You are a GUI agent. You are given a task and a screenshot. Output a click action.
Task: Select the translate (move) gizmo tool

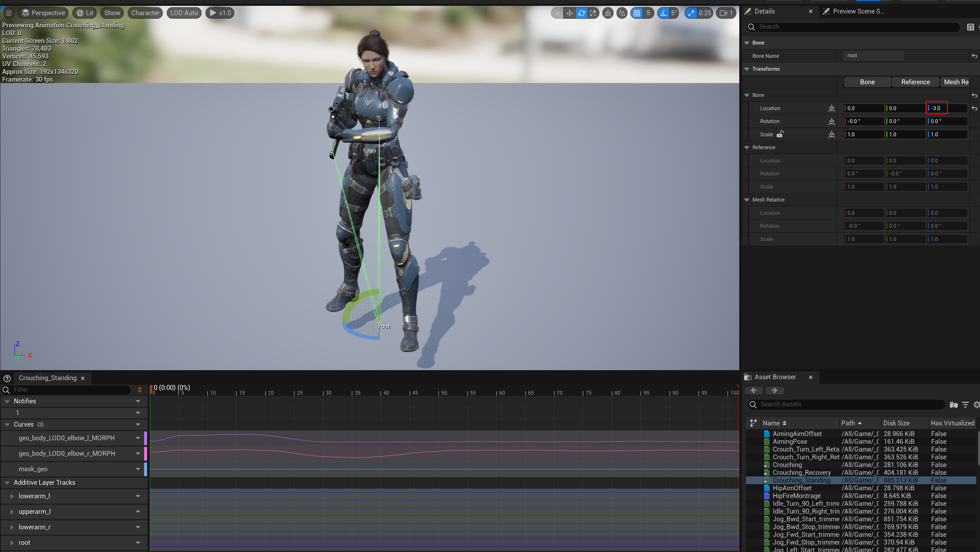(569, 13)
